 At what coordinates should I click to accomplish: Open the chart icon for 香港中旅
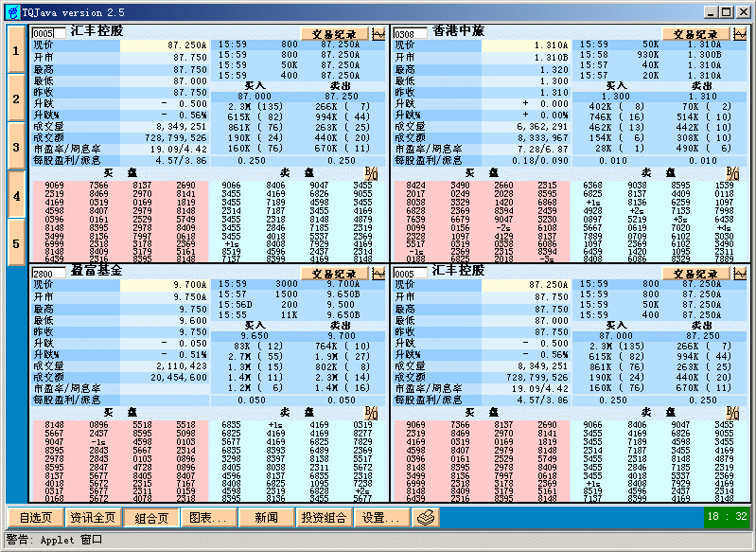click(740, 34)
